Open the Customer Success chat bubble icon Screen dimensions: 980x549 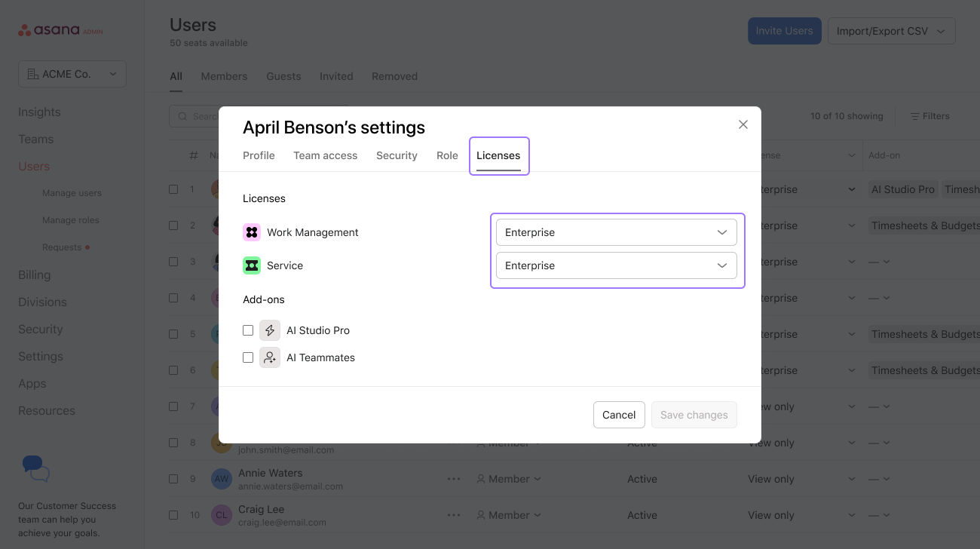[x=35, y=468]
